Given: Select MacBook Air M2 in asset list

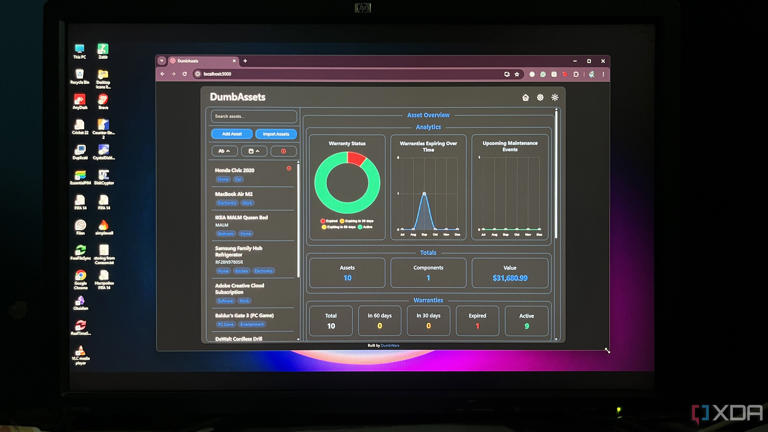Looking at the screenshot, I should pyautogui.click(x=235, y=194).
